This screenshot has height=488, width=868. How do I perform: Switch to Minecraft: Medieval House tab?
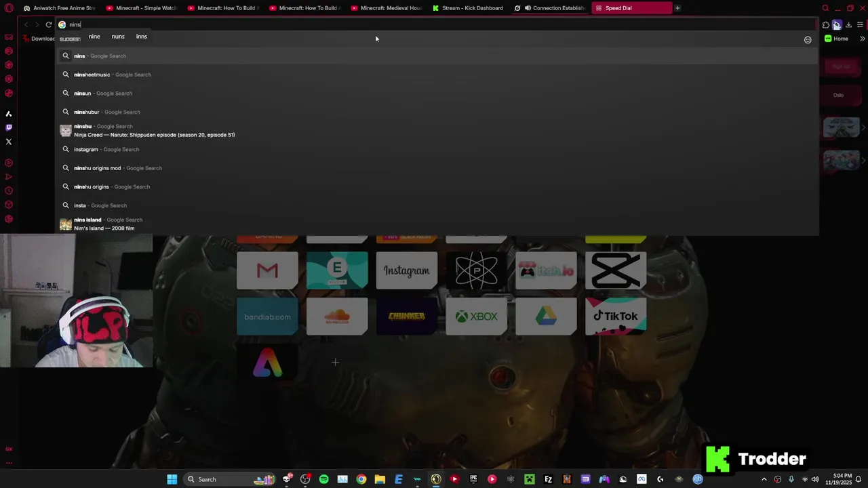pyautogui.click(x=386, y=8)
